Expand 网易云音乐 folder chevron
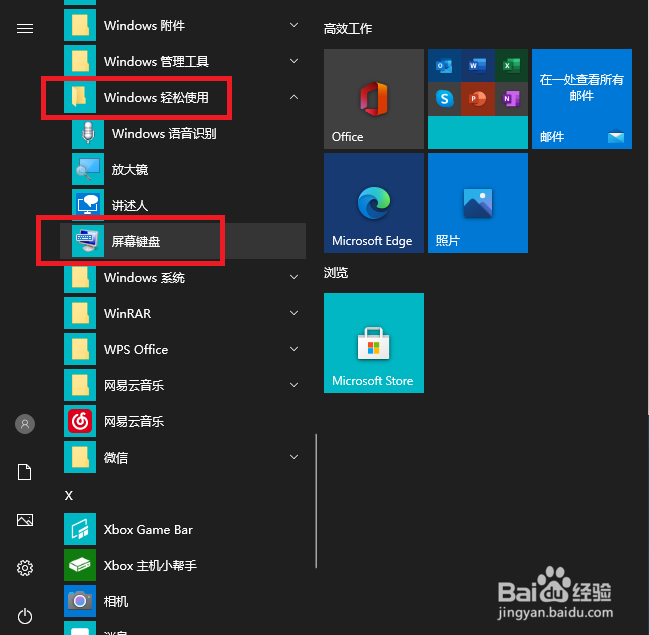The image size is (649, 635). 294,385
